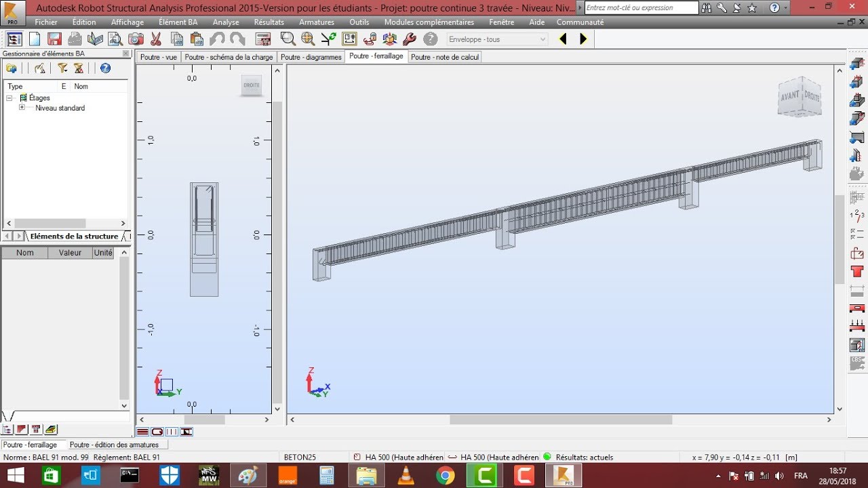Open the Résultats menu
The height and width of the screenshot is (488, 868).
[x=269, y=22]
